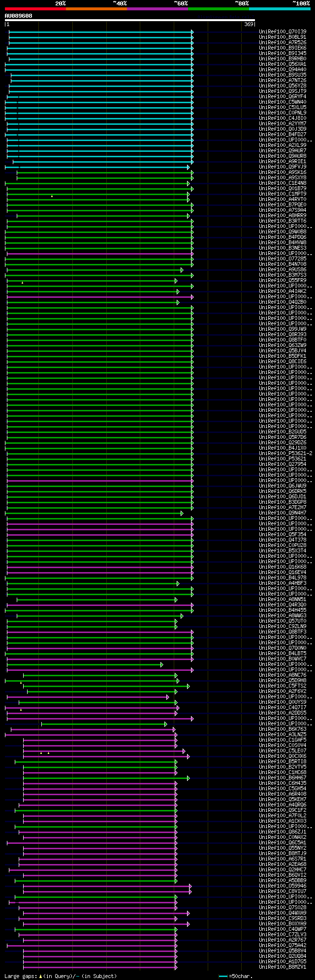The image size is (315, 980).
Task: Select hit label UniRef100_O77285
Action: pyautogui.click(x=283, y=259)
